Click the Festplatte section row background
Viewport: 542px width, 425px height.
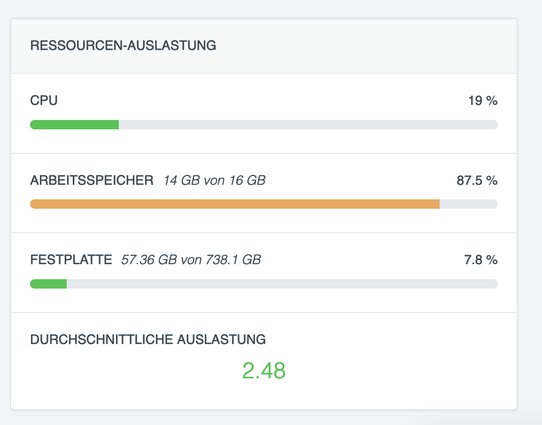coord(264,273)
